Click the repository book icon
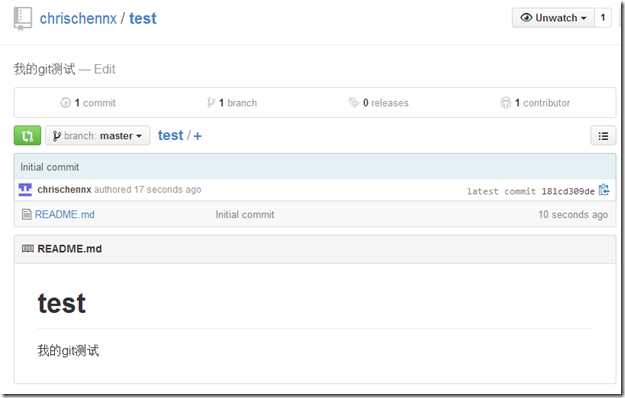Viewport: 625px width, 398px height. [22, 18]
